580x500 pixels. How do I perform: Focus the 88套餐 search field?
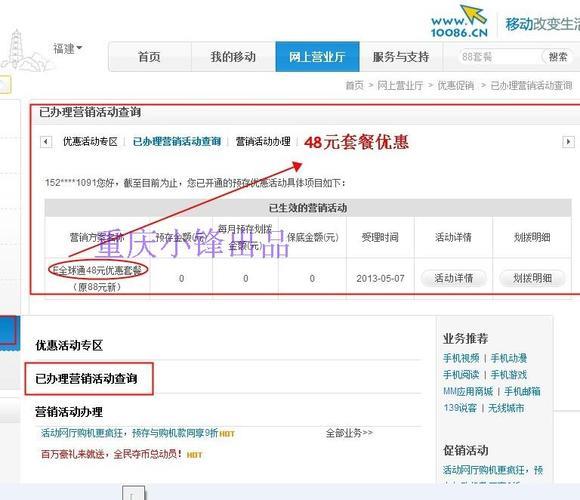pyautogui.click(x=499, y=57)
